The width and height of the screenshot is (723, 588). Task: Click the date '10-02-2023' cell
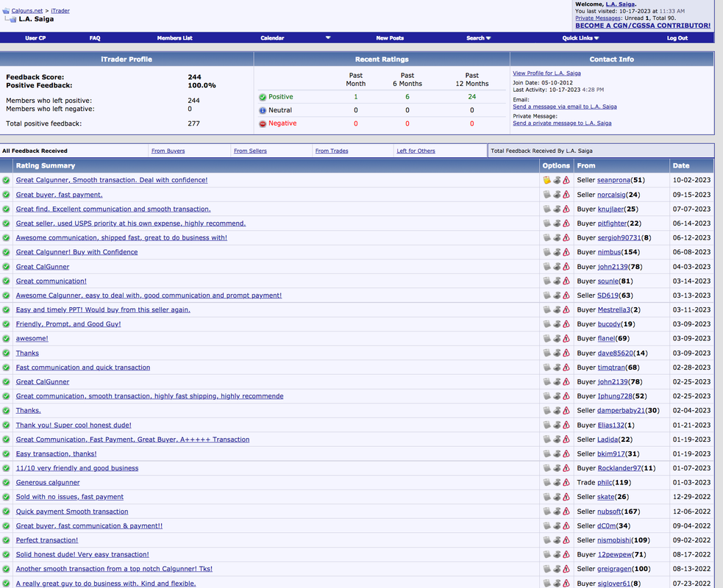pos(691,180)
